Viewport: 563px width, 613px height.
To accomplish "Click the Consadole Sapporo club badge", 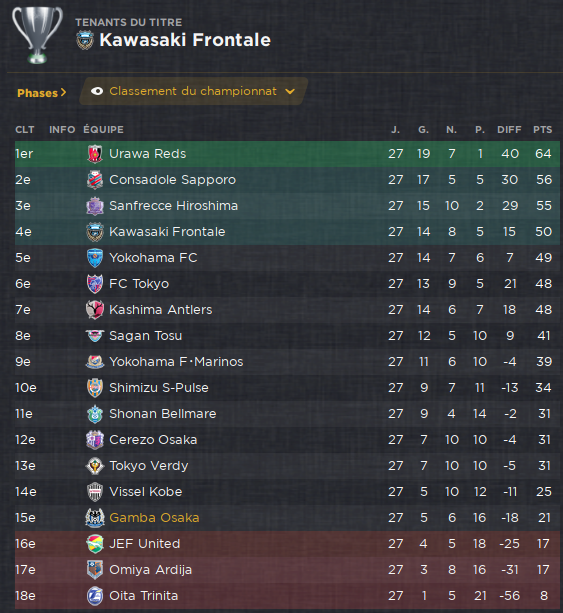I will tap(95, 180).
